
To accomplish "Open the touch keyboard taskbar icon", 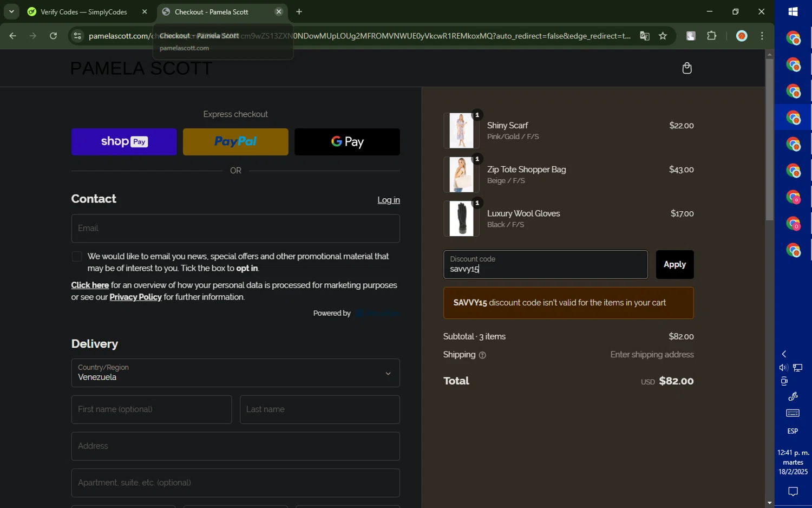I will pos(793,414).
